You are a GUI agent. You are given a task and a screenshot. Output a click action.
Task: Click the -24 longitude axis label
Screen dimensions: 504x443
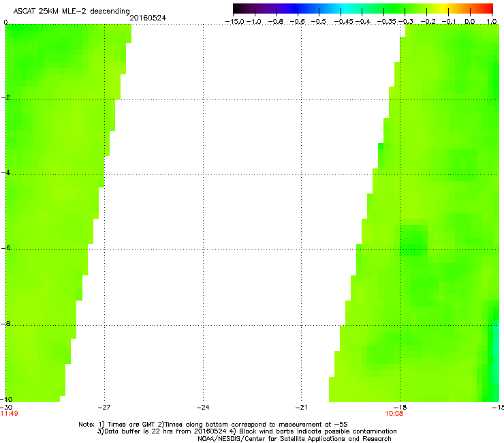(203, 408)
